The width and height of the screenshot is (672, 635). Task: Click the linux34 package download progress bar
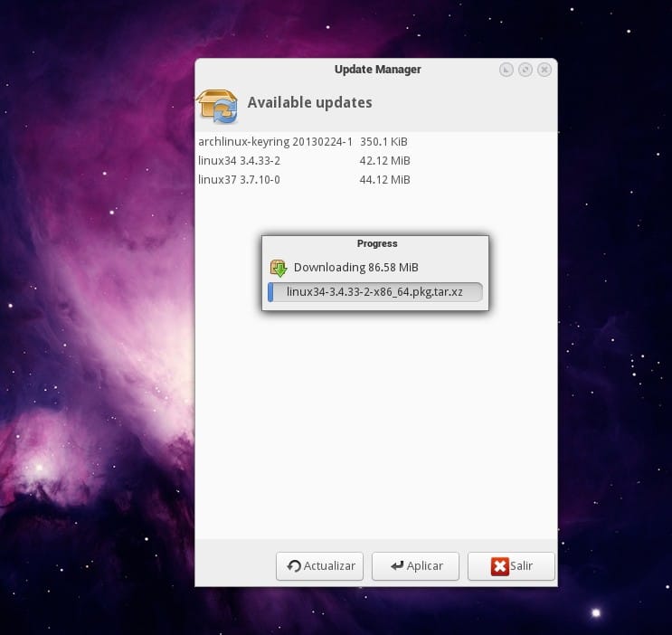coord(375,292)
